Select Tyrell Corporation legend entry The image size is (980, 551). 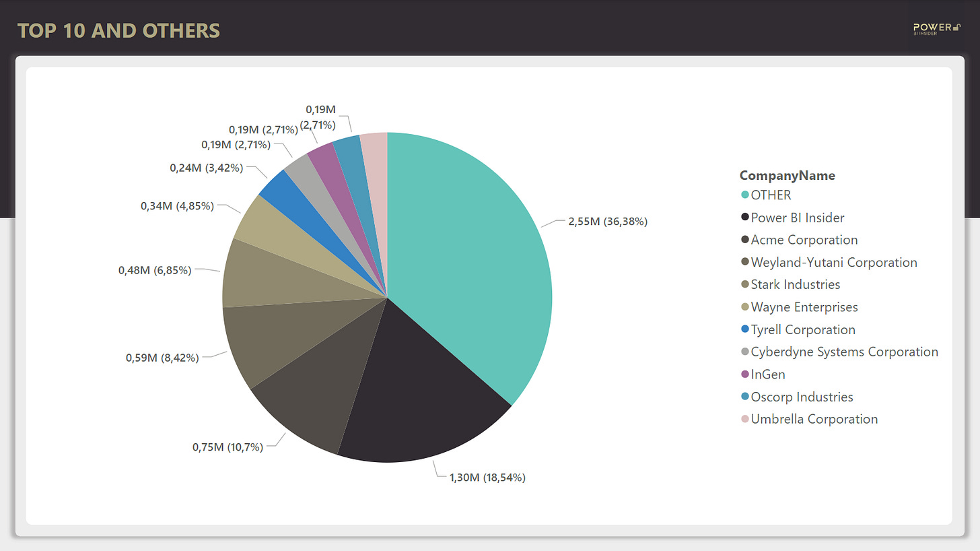(798, 329)
